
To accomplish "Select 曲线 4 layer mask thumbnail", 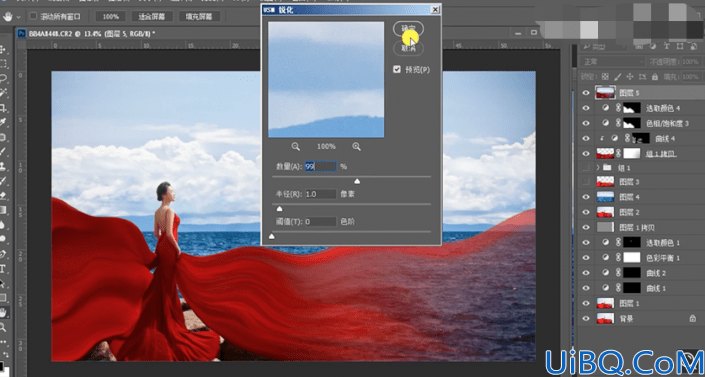I will pyautogui.click(x=641, y=138).
